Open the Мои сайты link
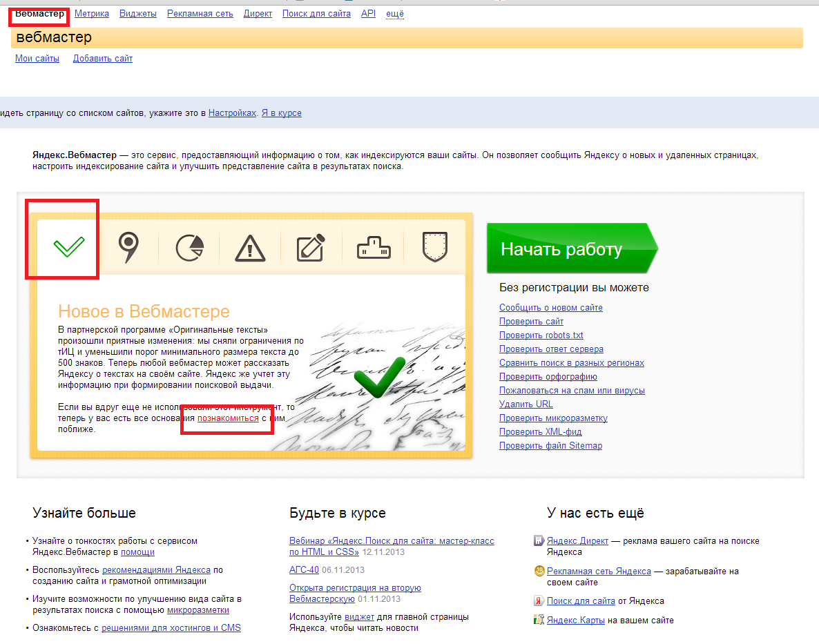This screenshot has height=644, width=819. tap(37, 59)
